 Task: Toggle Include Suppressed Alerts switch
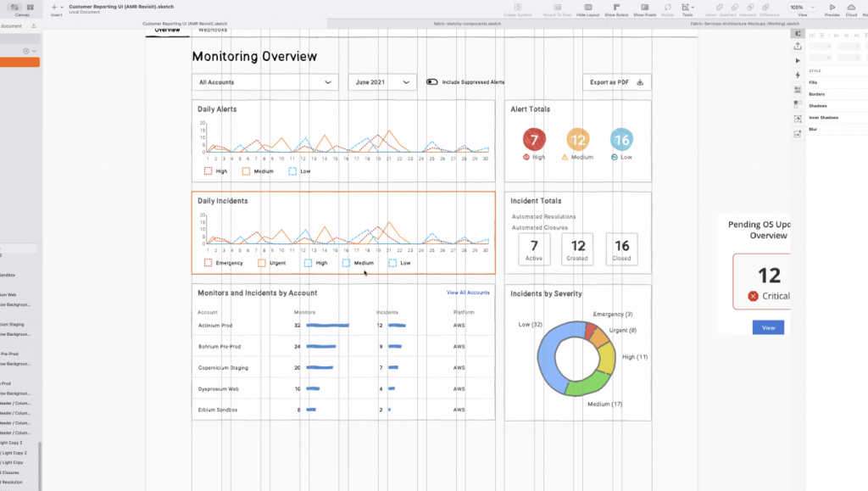[x=432, y=82]
